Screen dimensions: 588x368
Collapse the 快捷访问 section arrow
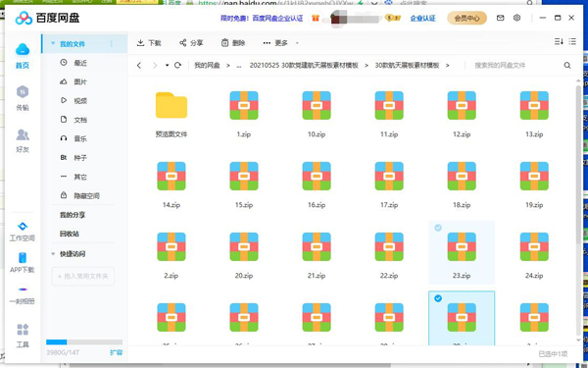click(x=53, y=254)
